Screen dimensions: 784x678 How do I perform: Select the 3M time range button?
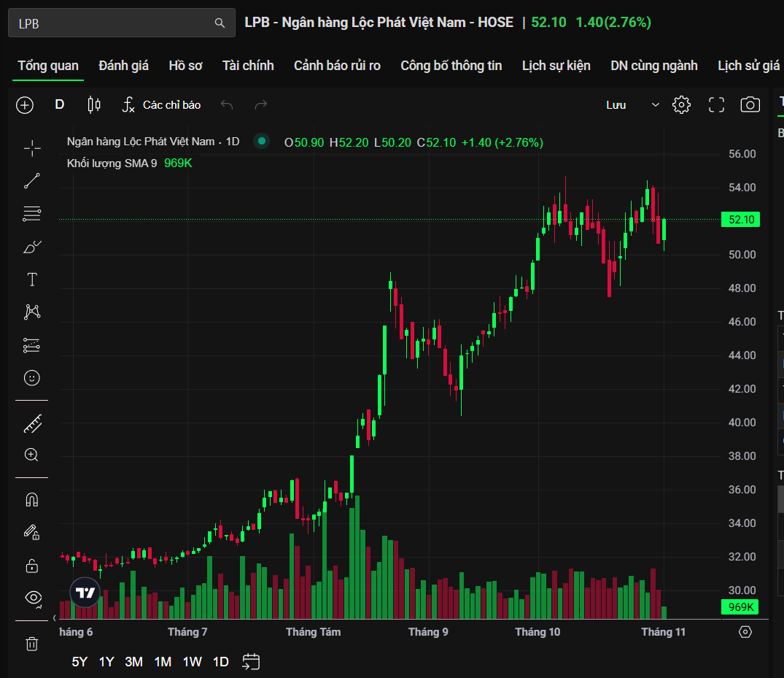[x=133, y=662]
